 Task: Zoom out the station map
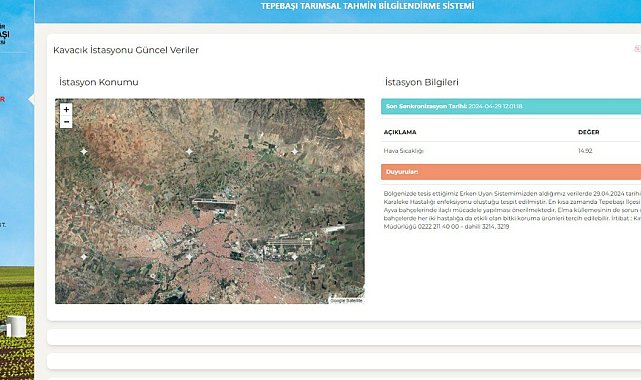pyautogui.click(x=66, y=122)
